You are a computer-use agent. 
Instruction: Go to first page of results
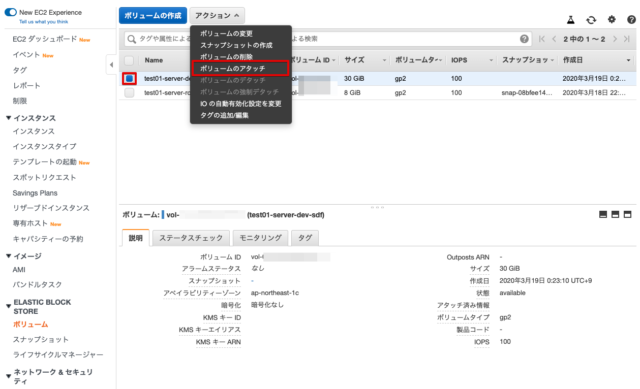(542, 39)
